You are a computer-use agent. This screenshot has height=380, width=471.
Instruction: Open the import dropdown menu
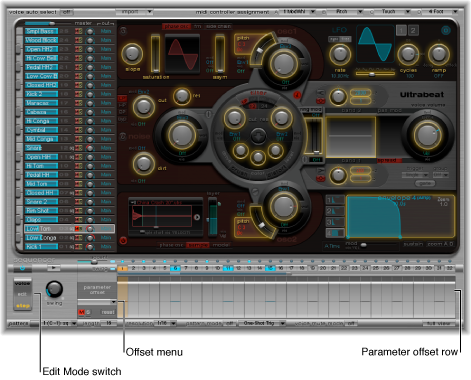pyautogui.click(x=134, y=12)
